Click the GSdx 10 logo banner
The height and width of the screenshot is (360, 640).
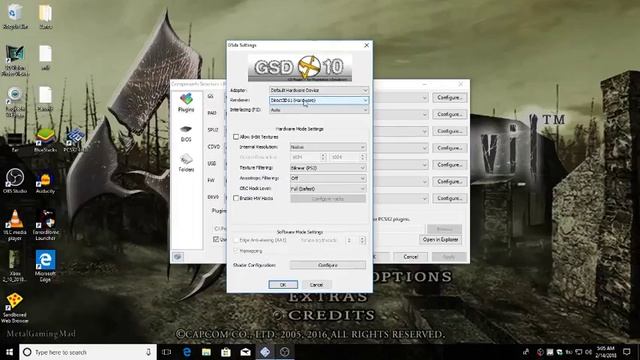coord(300,68)
